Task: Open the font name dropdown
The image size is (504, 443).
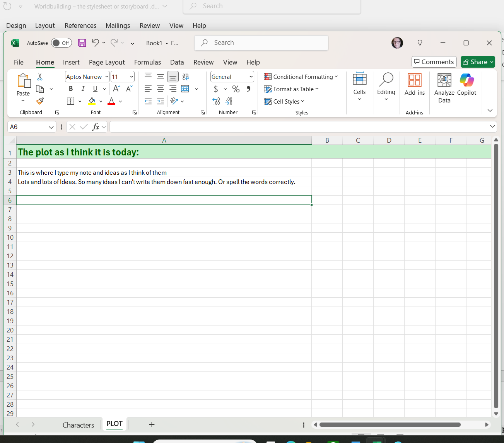Action: coord(107,77)
